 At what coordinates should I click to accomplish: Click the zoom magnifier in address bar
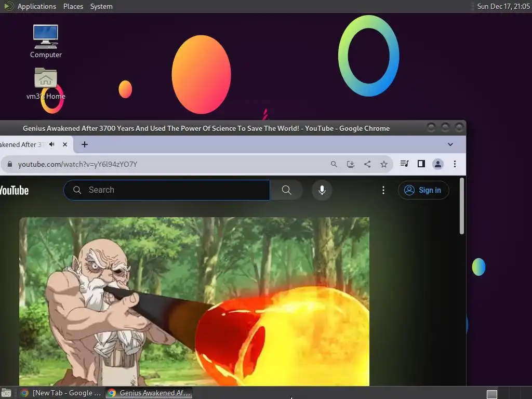click(x=334, y=164)
